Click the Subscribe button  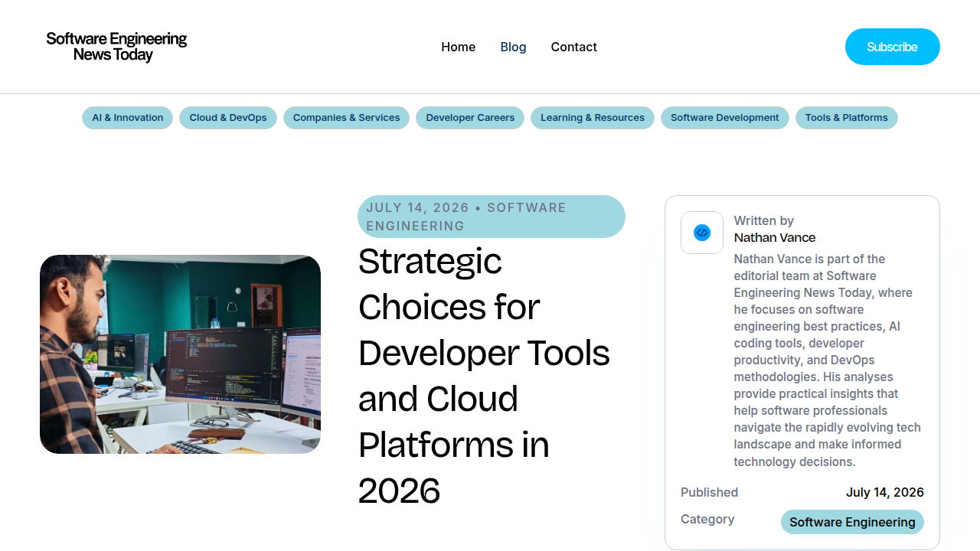[x=892, y=47]
